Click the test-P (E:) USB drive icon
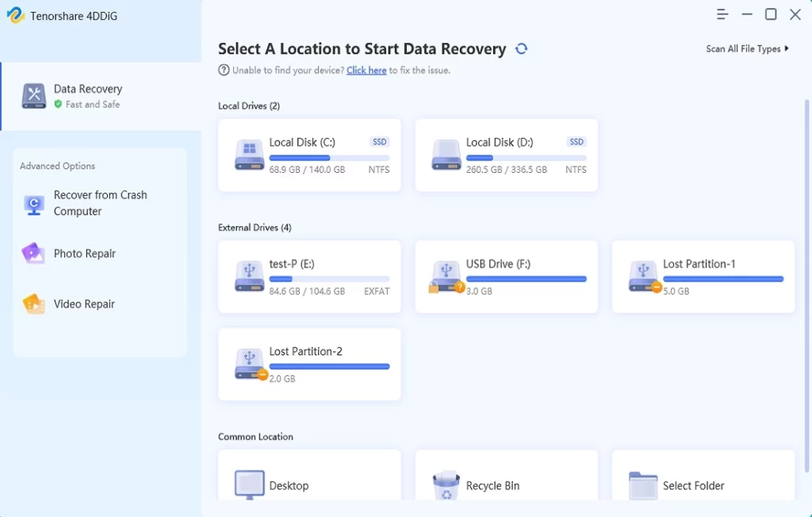The width and height of the screenshot is (812, 517). point(250,276)
